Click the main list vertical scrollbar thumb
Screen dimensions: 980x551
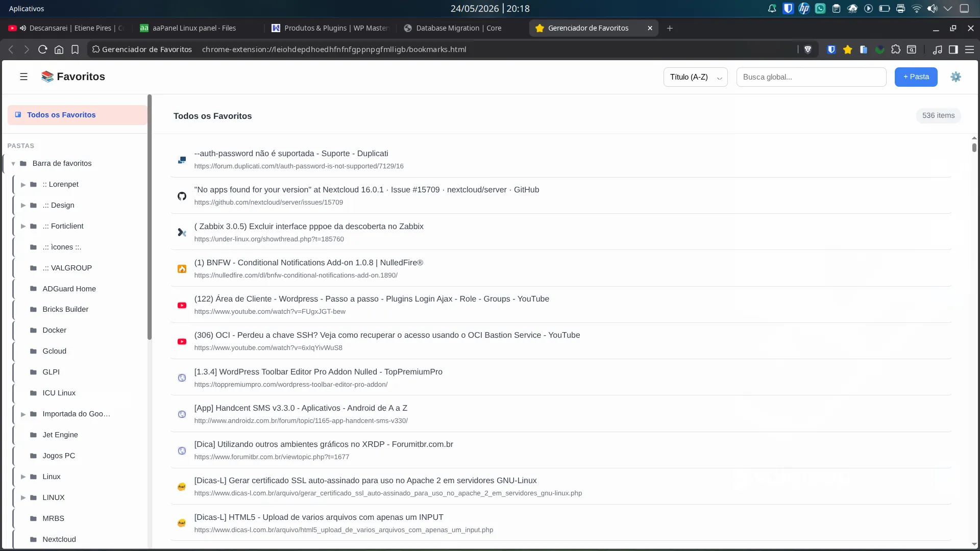(974, 147)
